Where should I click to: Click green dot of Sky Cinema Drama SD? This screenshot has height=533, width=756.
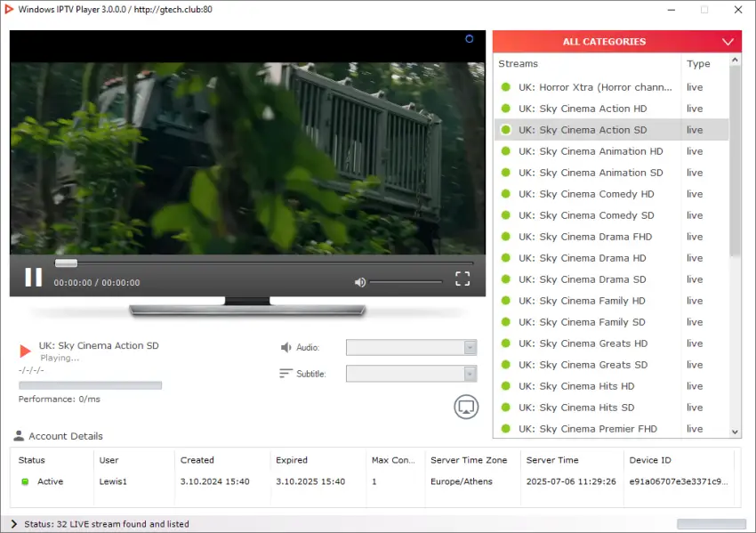click(x=506, y=279)
